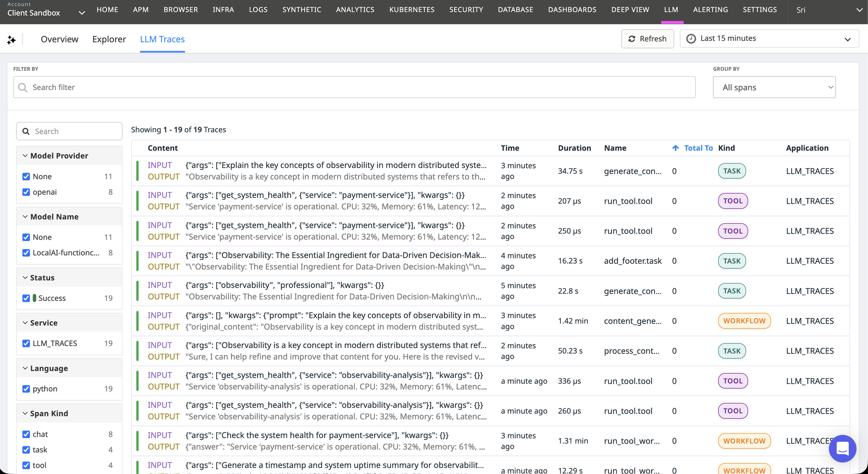Click the Total To sort arrow icon
Screen dimensions: 868x474
click(x=675, y=148)
